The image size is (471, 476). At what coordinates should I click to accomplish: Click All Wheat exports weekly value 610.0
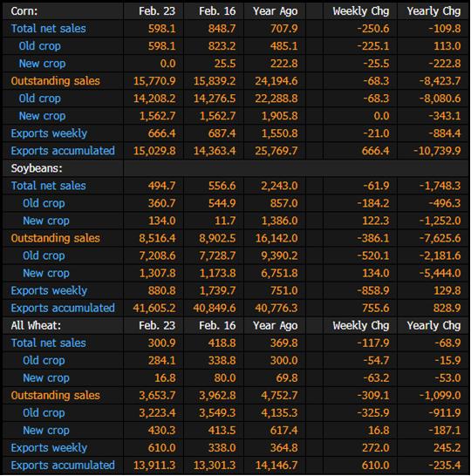pos(162,448)
